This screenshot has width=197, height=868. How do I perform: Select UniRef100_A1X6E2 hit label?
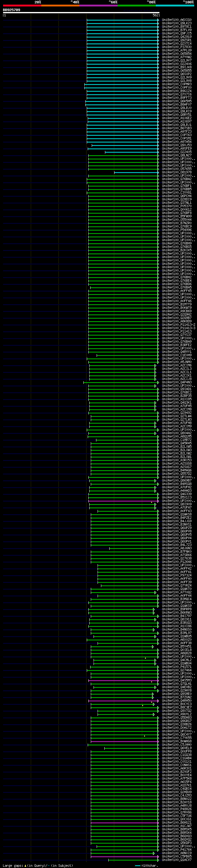[x=177, y=118]
